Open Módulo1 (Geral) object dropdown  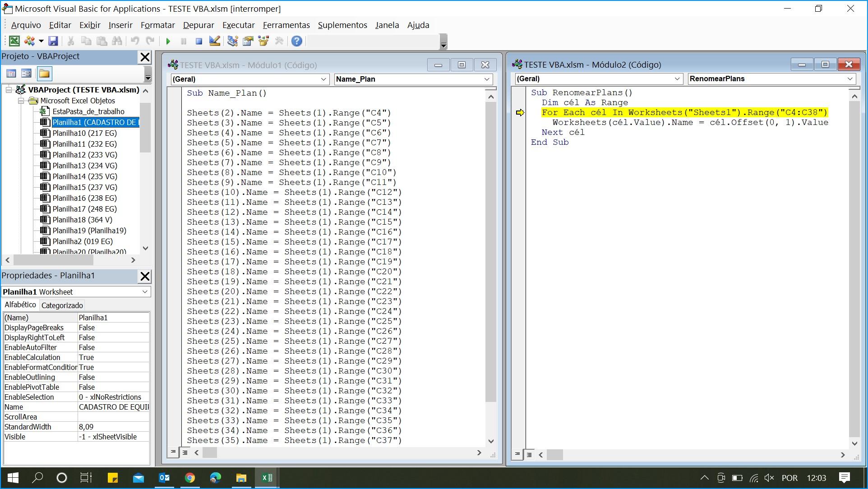point(323,79)
